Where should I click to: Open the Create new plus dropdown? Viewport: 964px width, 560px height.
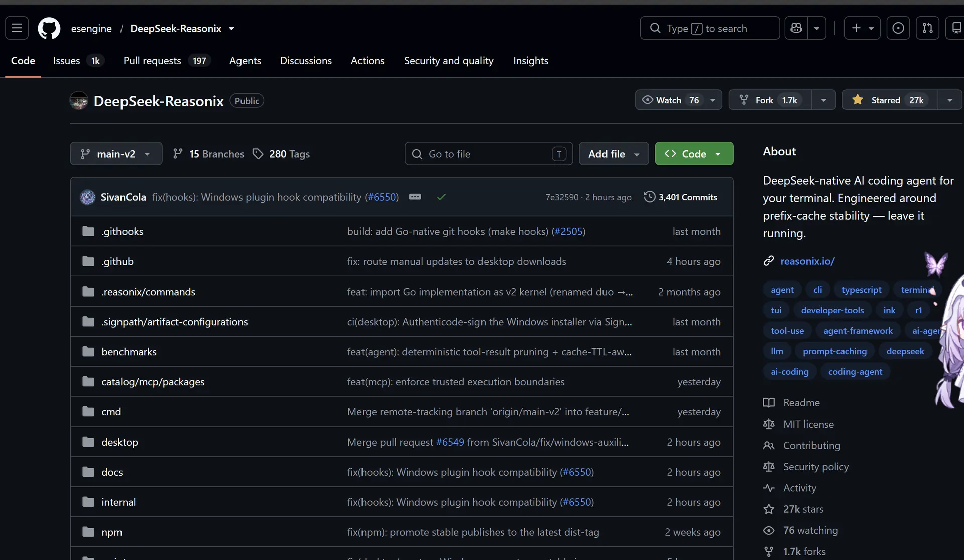tap(862, 28)
